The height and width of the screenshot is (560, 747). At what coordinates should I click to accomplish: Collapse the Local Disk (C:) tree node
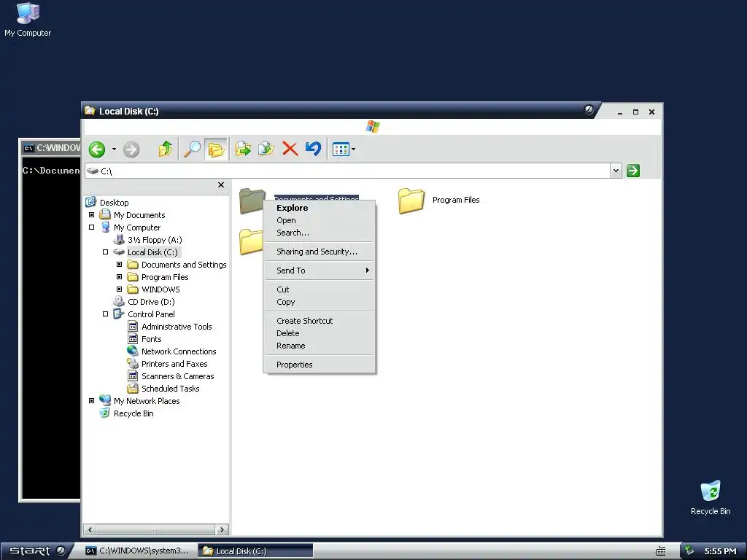105,252
